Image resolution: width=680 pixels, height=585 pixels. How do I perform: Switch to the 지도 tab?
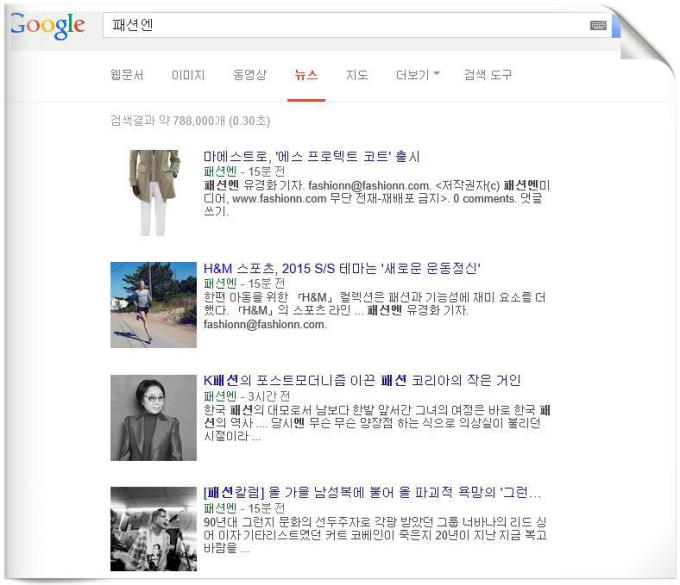357,75
